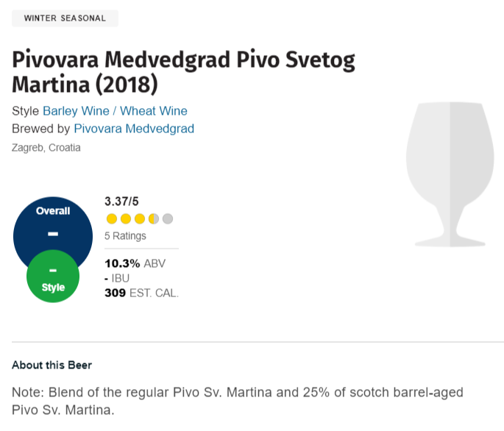The width and height of the screenshot is (504, 431).
Task: Click the beer description note text
Action: 238,401
